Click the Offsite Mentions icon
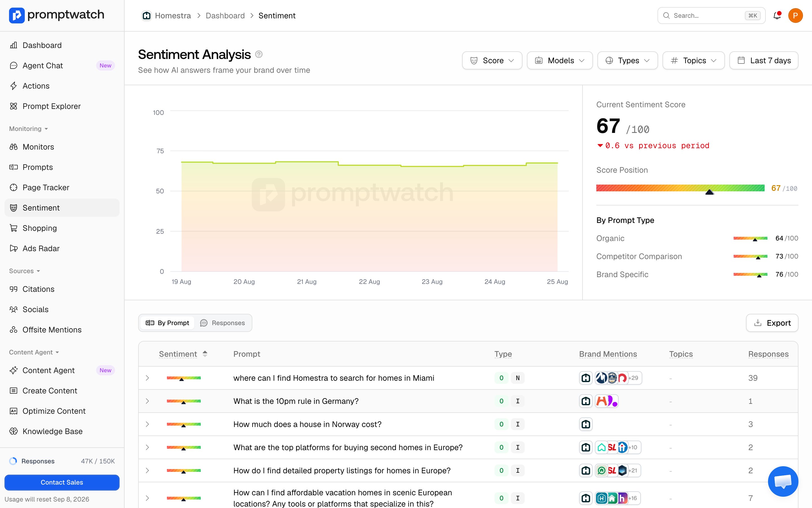The image size is (812, 508). point(14,330)
